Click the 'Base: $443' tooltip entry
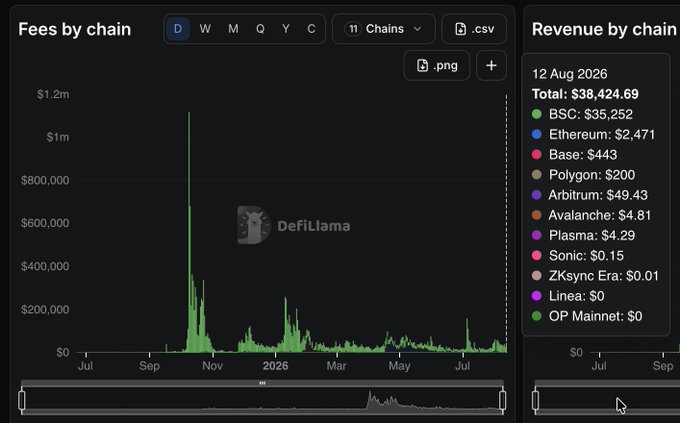The image size is (680, 423). coord(583,154)
